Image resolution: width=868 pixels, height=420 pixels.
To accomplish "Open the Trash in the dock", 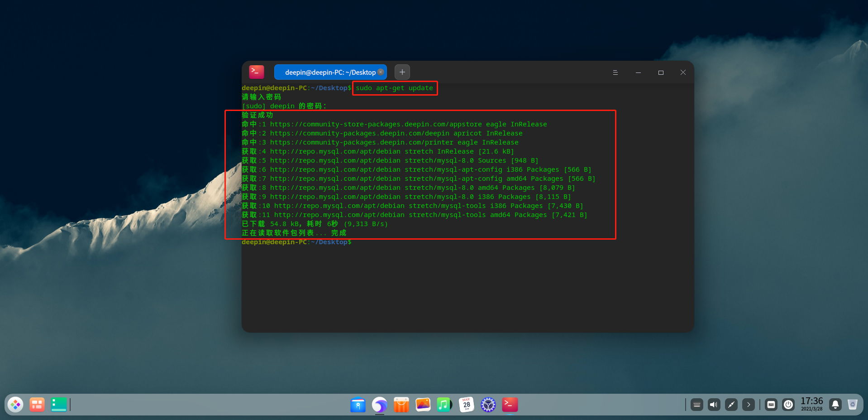I will (853, 405).
